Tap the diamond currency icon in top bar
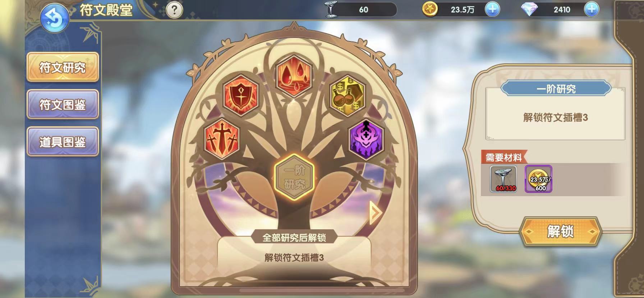This screenshot has width=644, height=298. (x=529, y=10)
